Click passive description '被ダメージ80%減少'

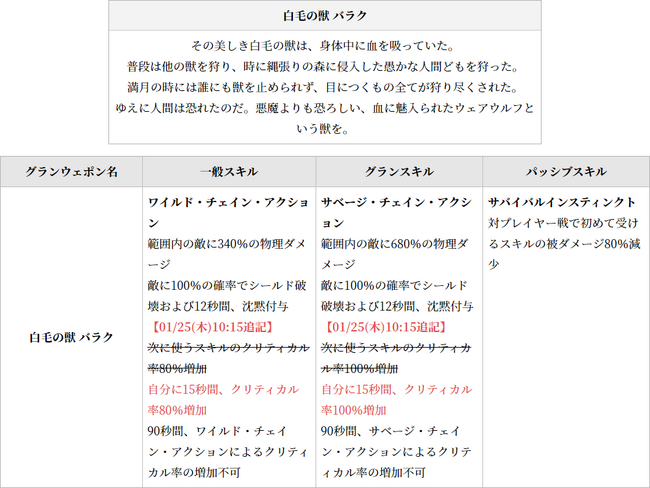[565, 254]
